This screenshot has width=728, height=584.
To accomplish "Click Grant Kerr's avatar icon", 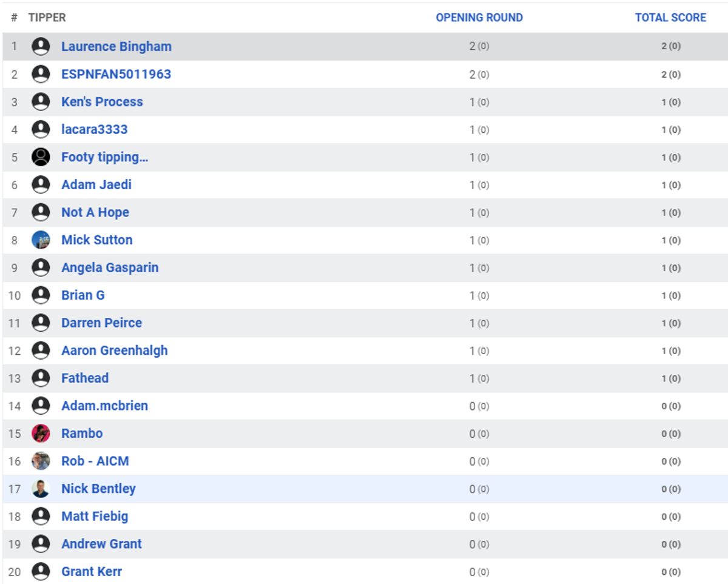I will (x=41, y=572).
